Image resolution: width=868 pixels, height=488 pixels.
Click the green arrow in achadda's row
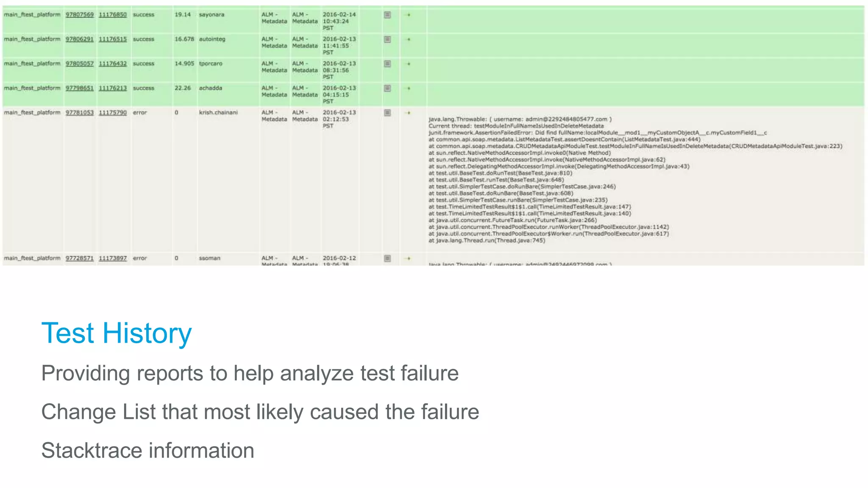pyautogui.click(x=409, y=89)
